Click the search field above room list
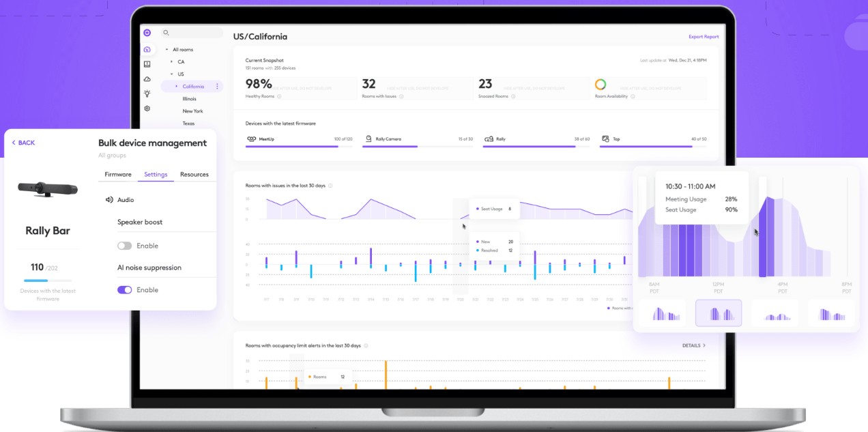Viewport: 868px width, 432px height. (x=194, y=33)
